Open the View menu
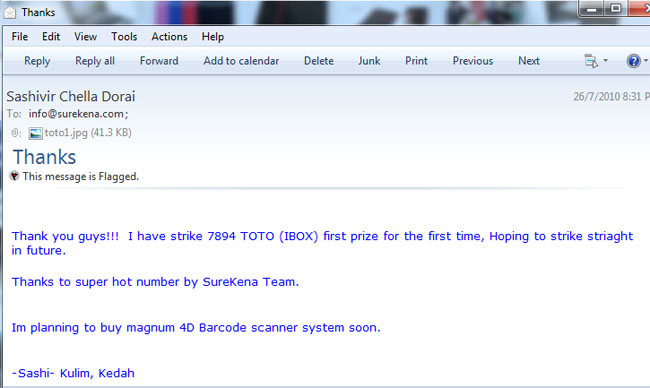Image resolution: width=650 pixels, height=388 pixels. click(85, 36)
